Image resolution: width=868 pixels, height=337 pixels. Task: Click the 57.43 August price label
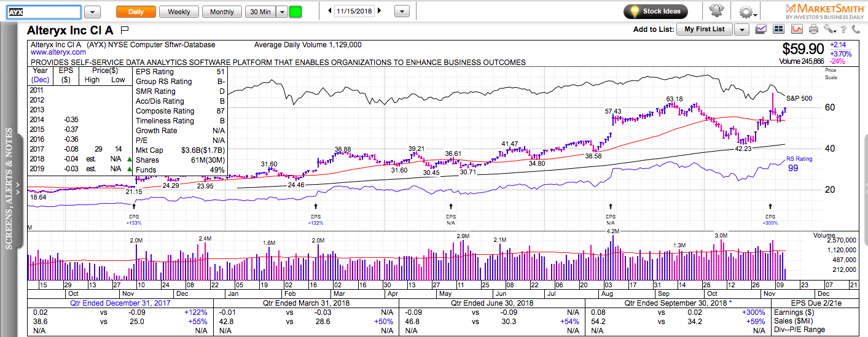[613, 111]
